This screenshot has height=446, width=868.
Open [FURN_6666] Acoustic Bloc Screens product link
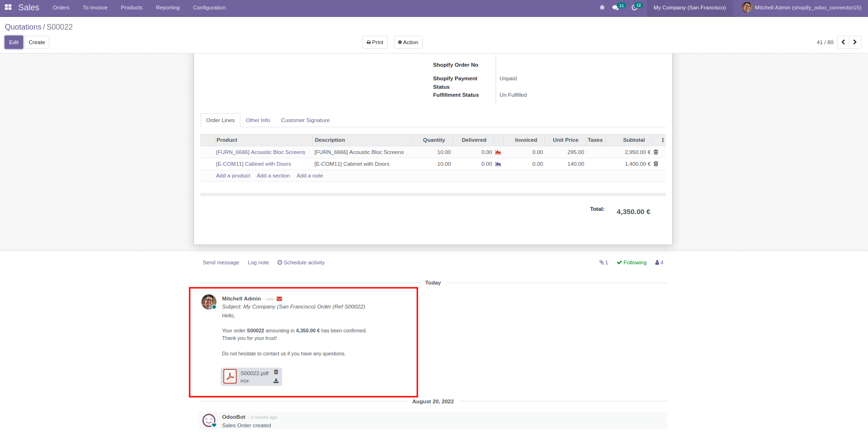(261, 152)
